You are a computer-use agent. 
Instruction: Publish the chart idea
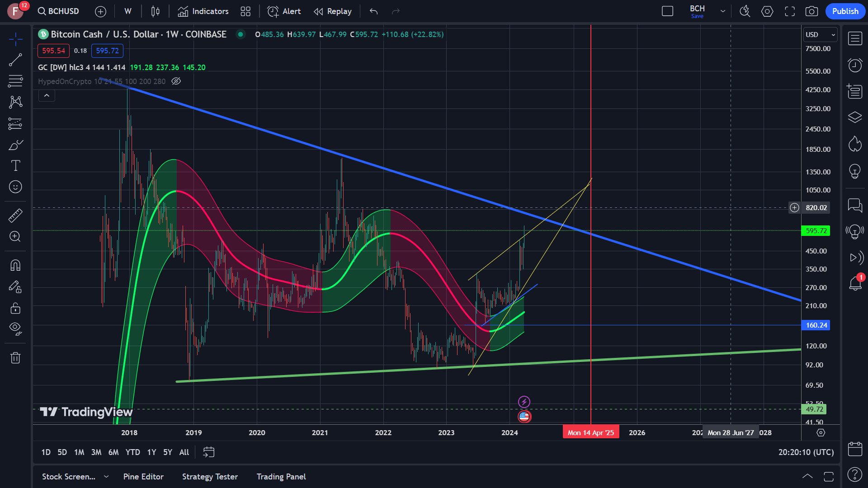(x=845, y=11)
